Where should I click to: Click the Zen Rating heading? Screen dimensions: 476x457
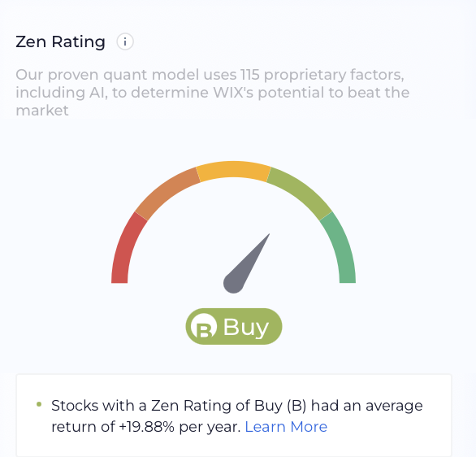tap(60, 41)
